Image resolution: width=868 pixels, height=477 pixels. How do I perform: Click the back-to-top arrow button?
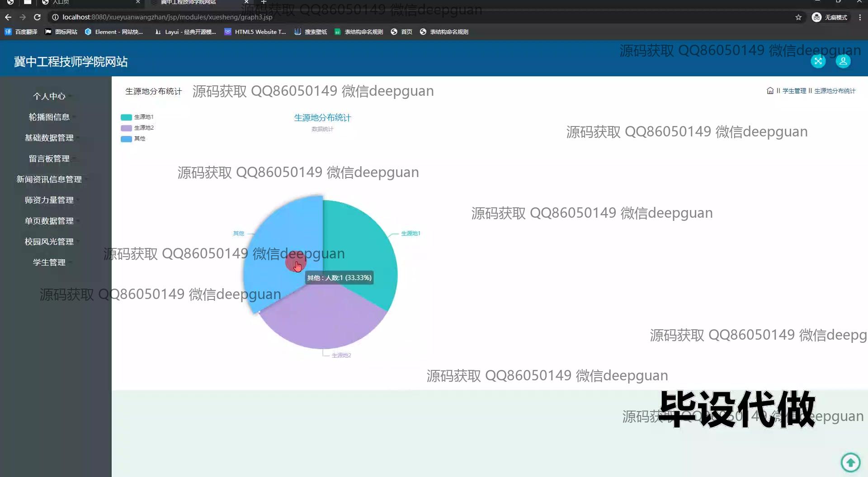tap(850, 462)
